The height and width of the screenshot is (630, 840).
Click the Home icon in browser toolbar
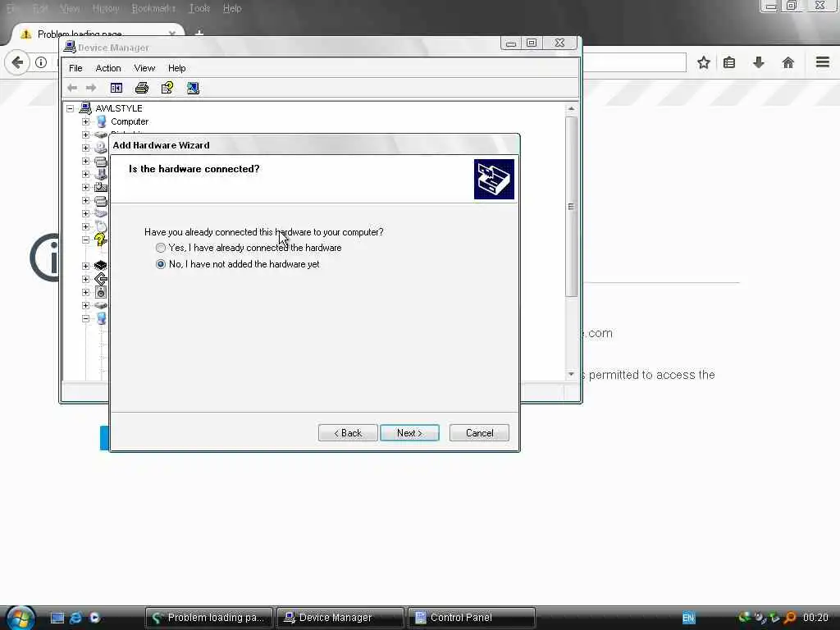coord(788,62)
